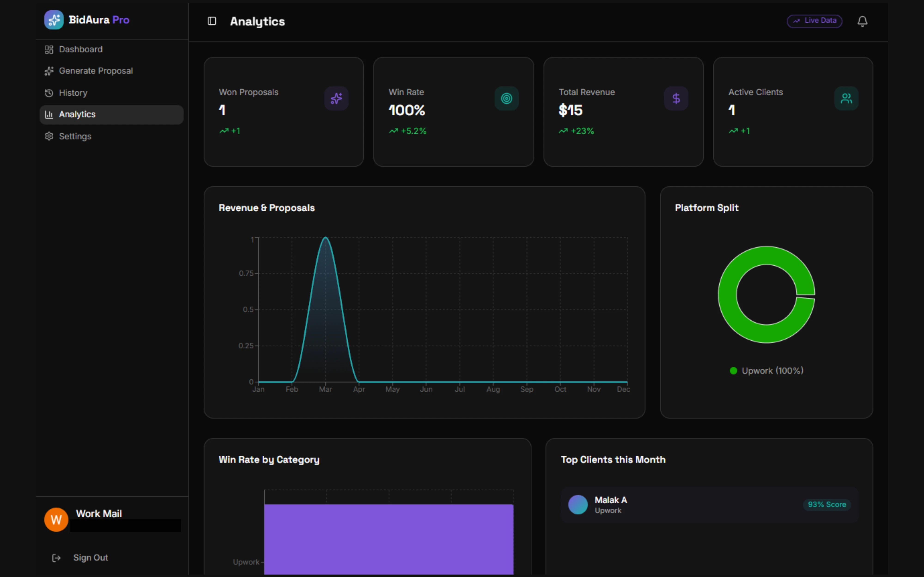Select Analytics in the sidebar
924x577 pixels.
pos(77,114)
